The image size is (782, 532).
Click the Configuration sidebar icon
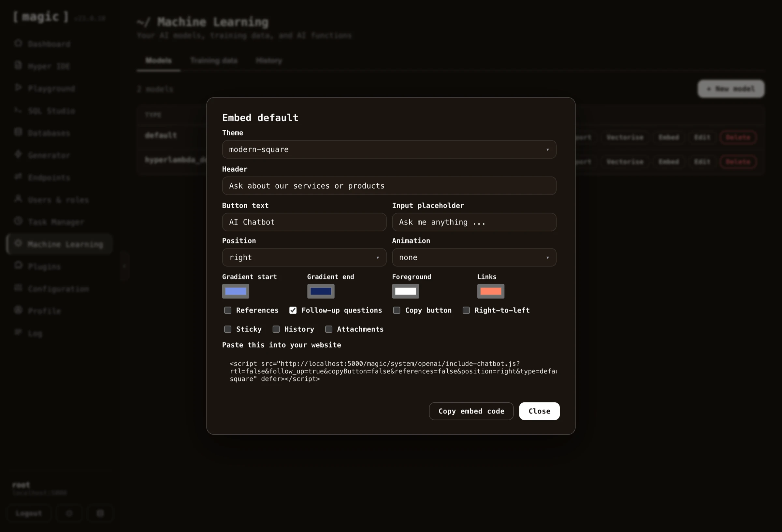tap(18, 288)
